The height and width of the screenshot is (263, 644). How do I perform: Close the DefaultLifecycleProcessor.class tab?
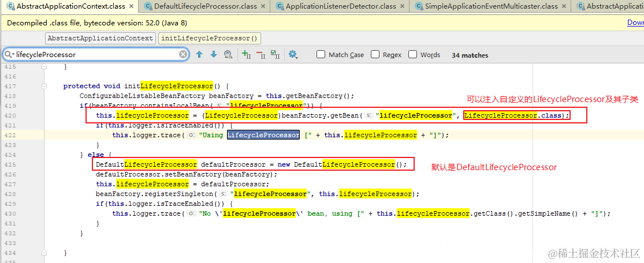click(265, 6)
